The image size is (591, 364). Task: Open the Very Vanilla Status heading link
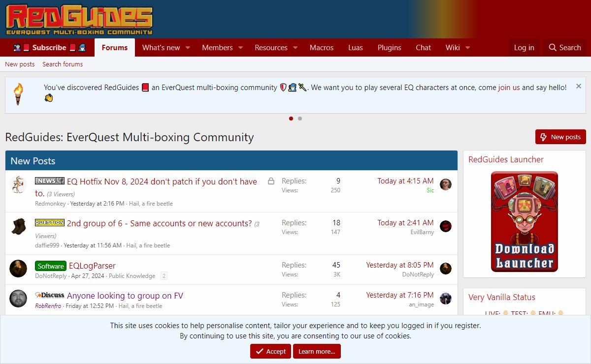pos(502,297)
